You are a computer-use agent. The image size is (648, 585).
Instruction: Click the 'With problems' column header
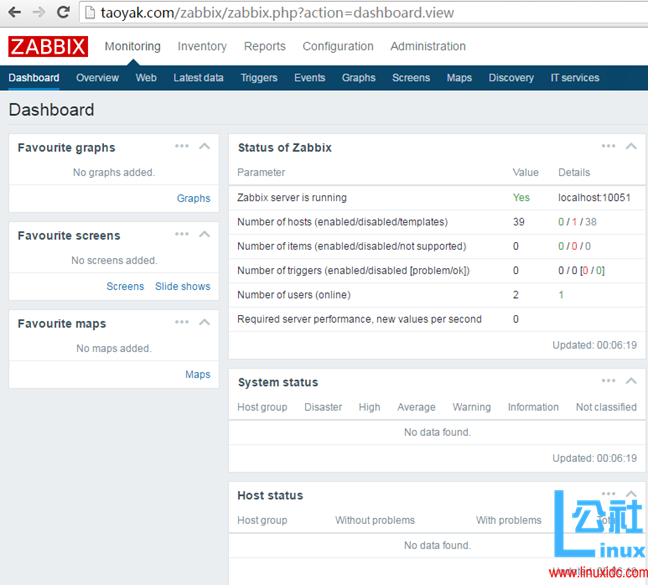tap(509, 521)
